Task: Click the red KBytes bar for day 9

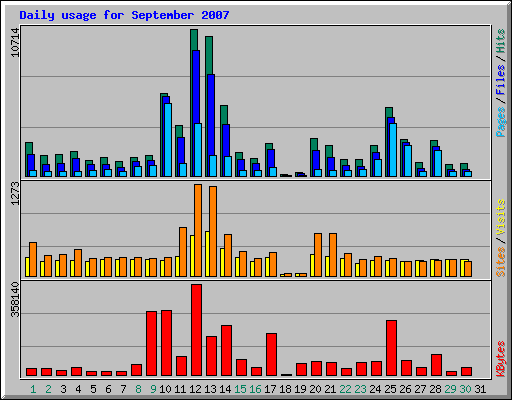Action: click(x=151, y=344)
